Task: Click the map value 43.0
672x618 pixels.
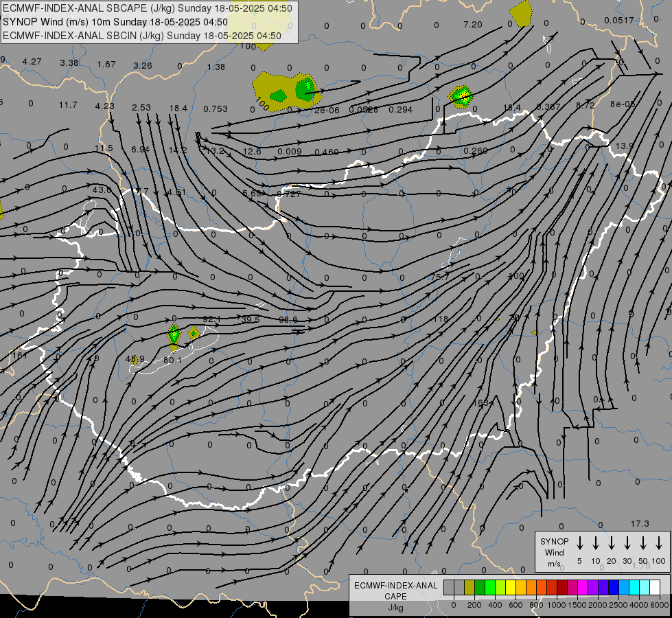Action: tap(102, 190)
